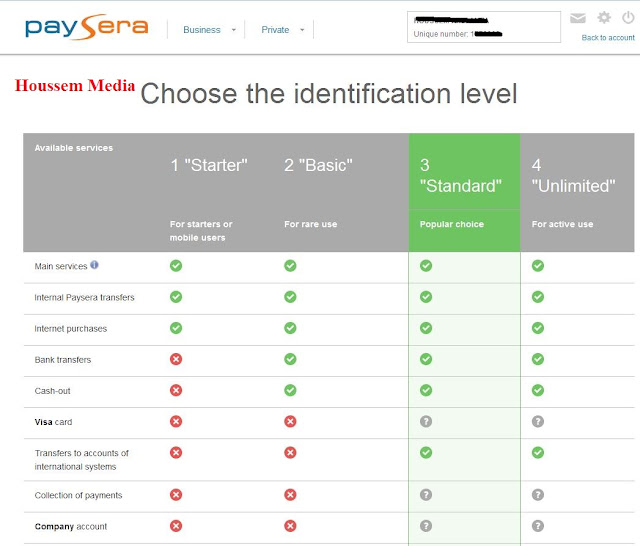
Task: Click Basic checkmark for Bank transfers
Action: pyautogui.click(x=290, y=359)
